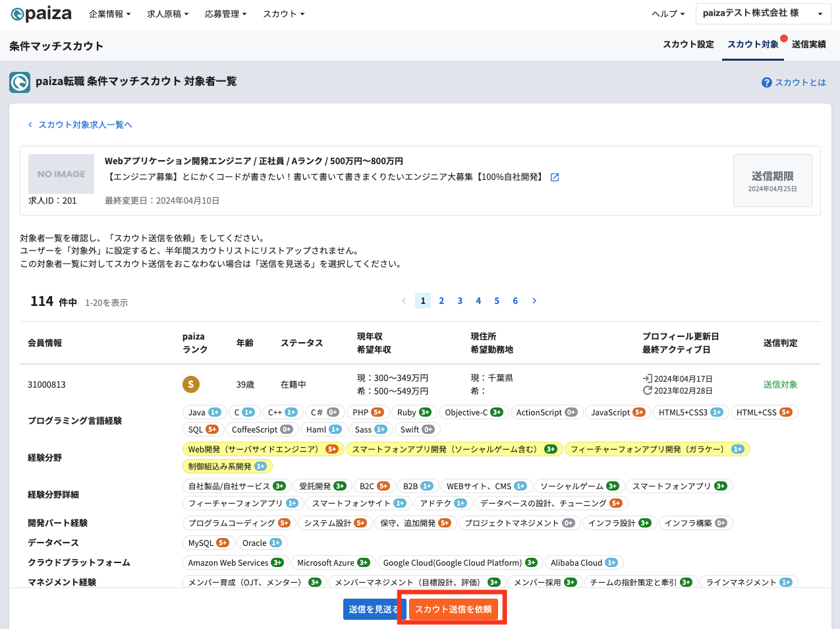Click the S rank badge icon

pyautogui.click(x=191, y=384)
